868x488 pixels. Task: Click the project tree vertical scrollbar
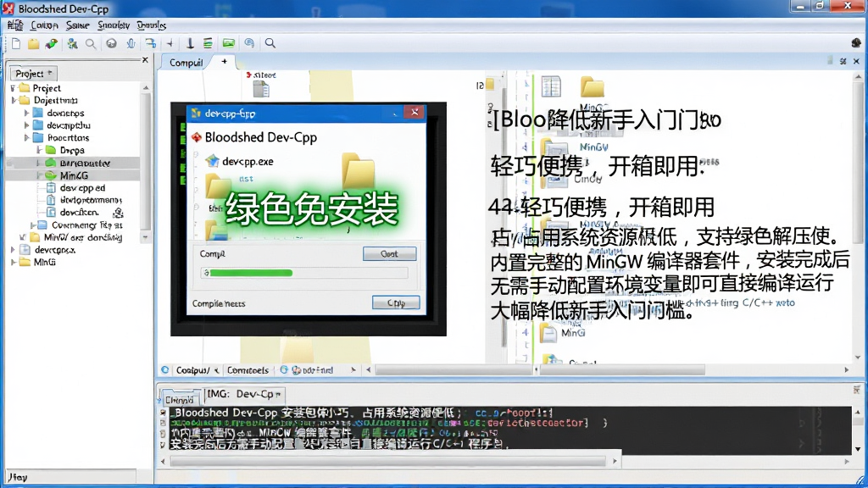click(146, 160)
